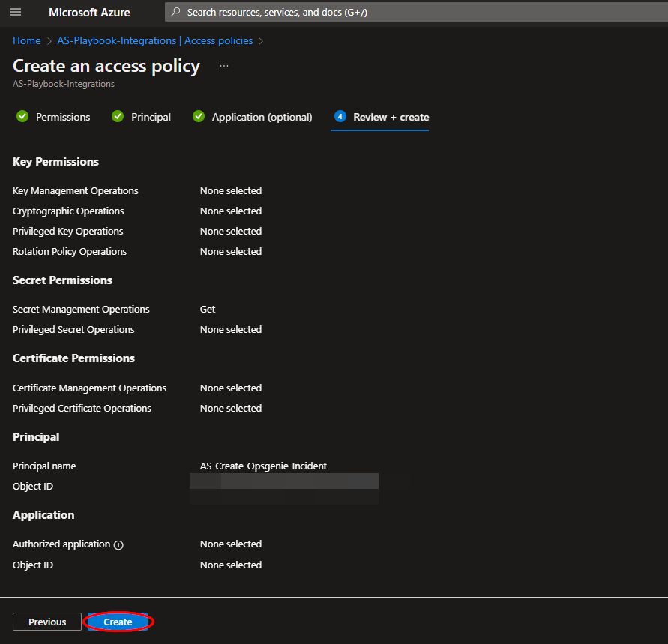Click the Principal name label

[x=44, y=466]
